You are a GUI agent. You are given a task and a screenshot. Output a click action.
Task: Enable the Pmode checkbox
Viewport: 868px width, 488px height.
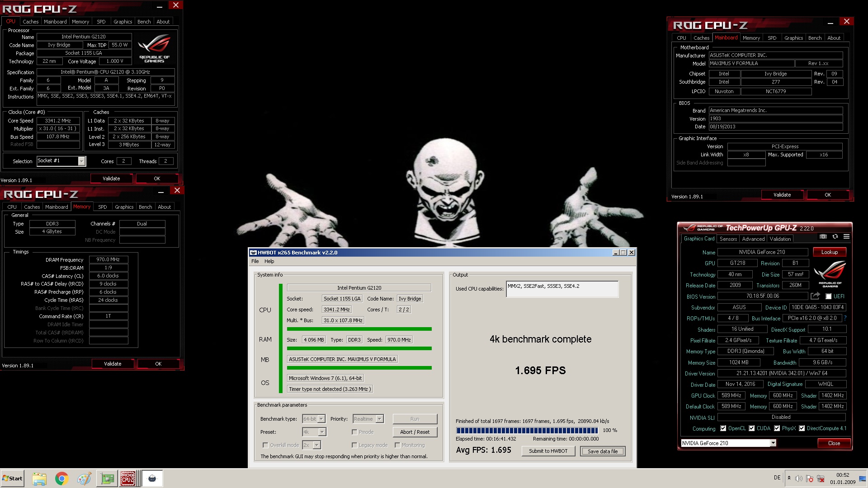tap(354, 432)
